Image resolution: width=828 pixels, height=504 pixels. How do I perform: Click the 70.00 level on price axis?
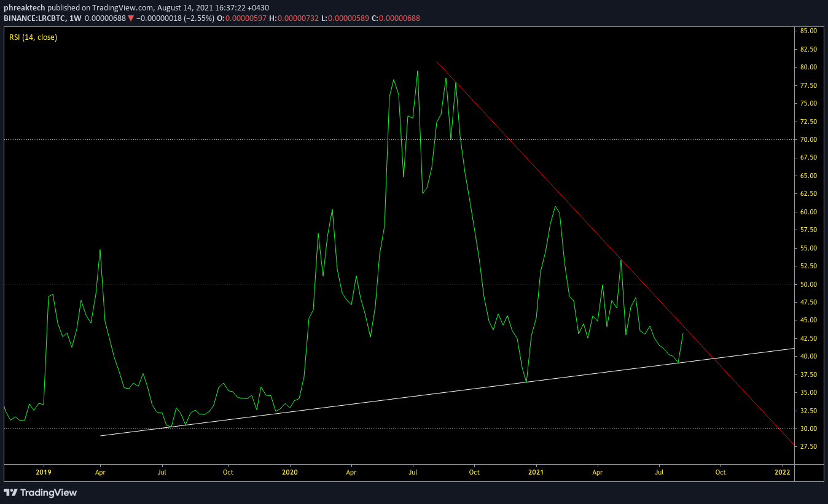[x=808, y=140]
